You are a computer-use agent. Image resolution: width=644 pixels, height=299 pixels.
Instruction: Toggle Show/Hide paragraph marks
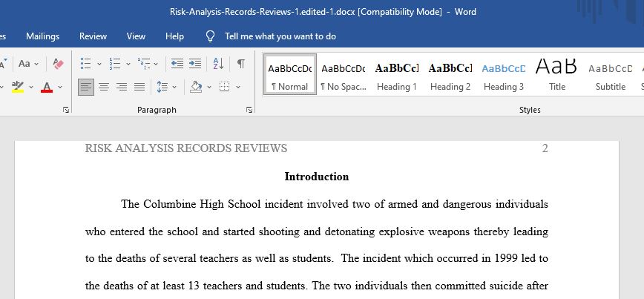(x=241, y=64)
